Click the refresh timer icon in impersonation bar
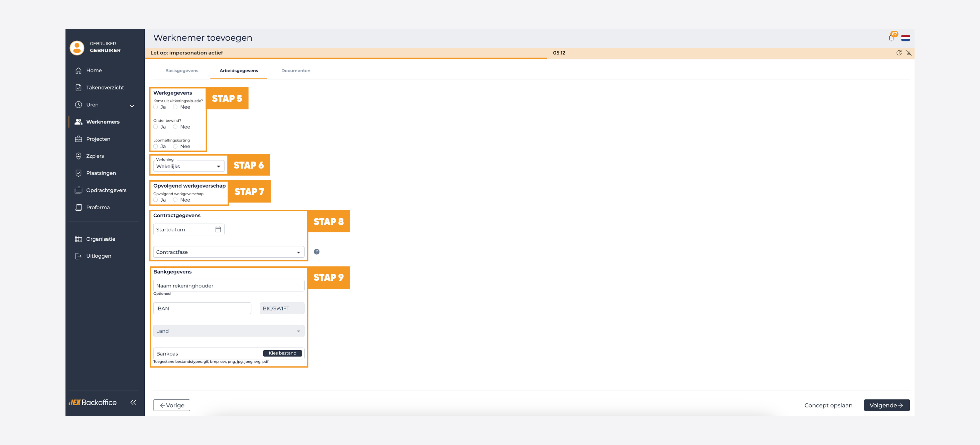Viewport: 980px width, 445px height. (x=899, y=53)
